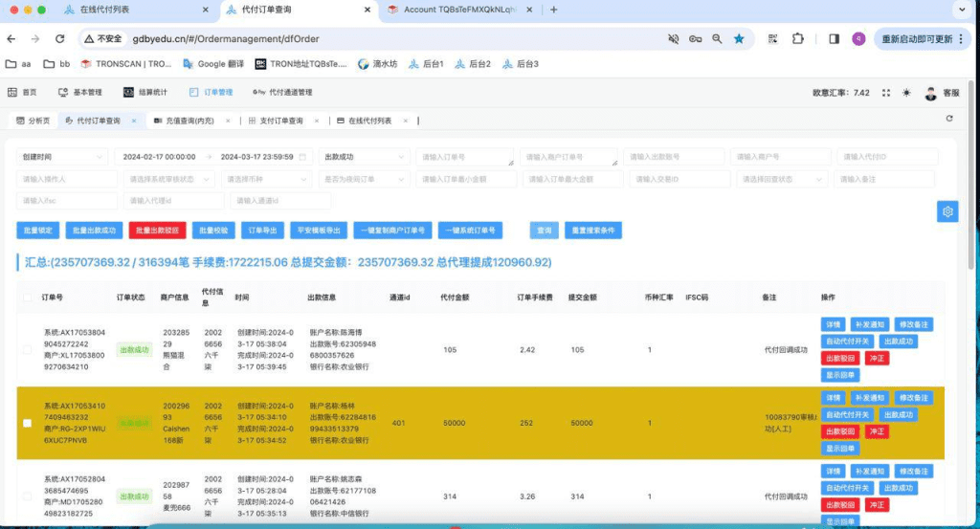Open the 请选择币种 dropdown

(x=266, y=179)
